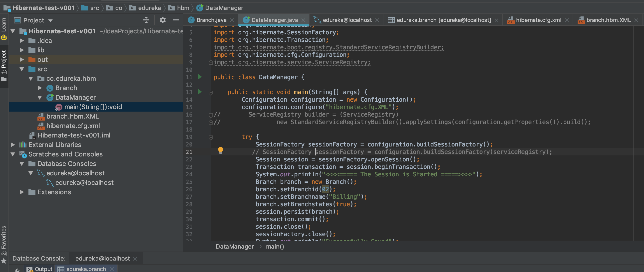Click the wrench icon in Database Console
The width and height of the screenshot is (644, 272).
[17, 270]
